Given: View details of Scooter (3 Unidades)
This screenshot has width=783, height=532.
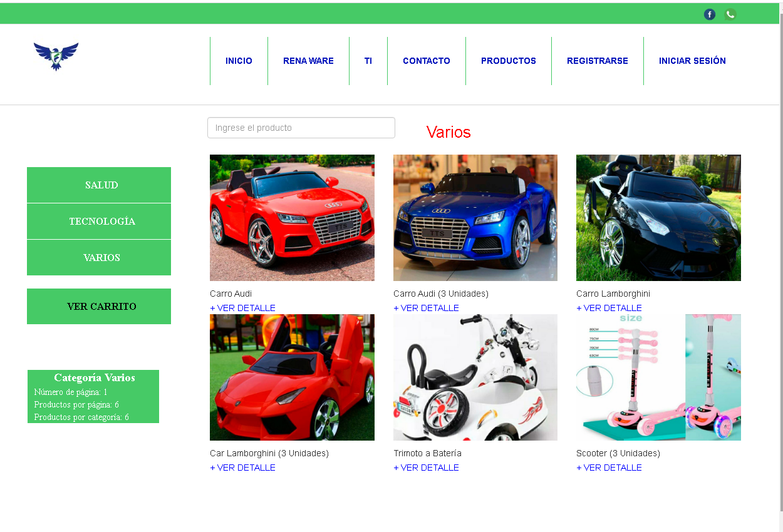Looking at the screenshot, I should tap(609, 468).
